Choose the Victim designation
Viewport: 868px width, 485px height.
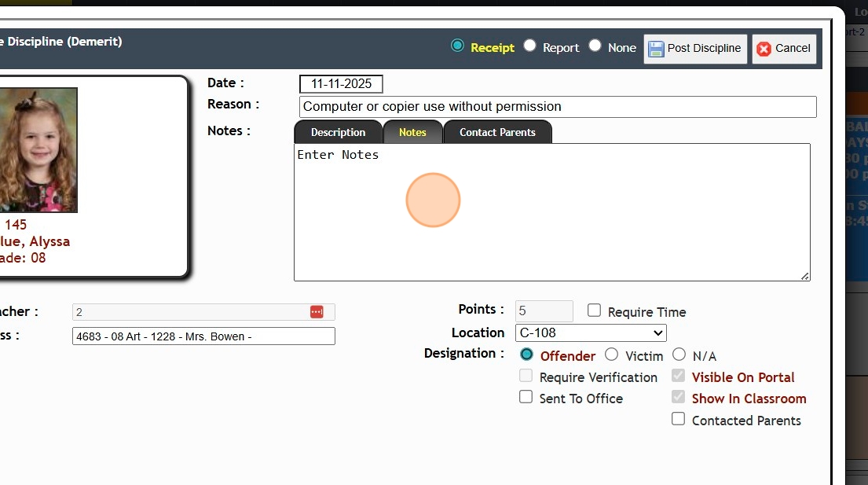pyautogui.click(x=611, y=355)
